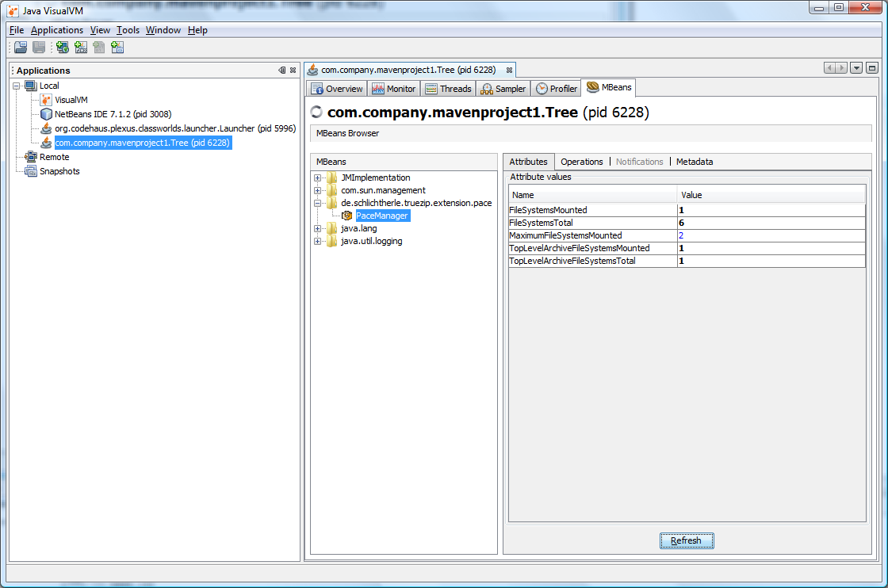Open the Operations tab
The width and height of the screenshot is (888, 588).
tap(581, 162)
